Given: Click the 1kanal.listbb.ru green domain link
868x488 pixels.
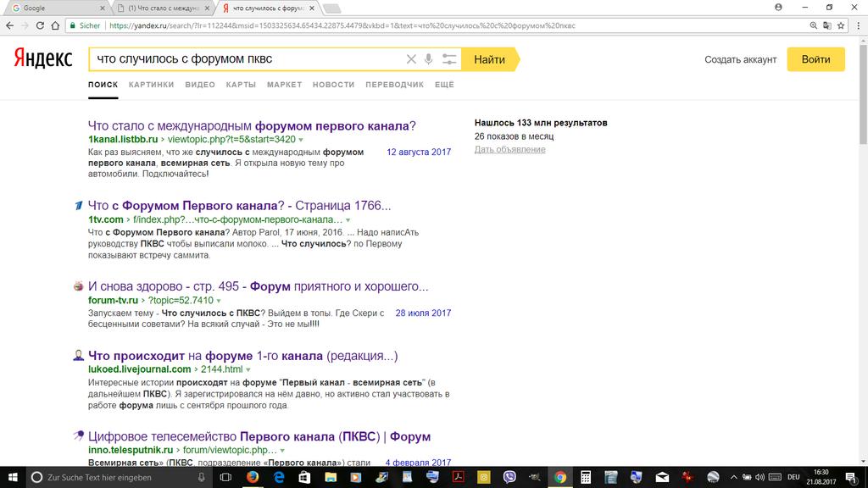Looking at the screenshot, I should point(123,140).
